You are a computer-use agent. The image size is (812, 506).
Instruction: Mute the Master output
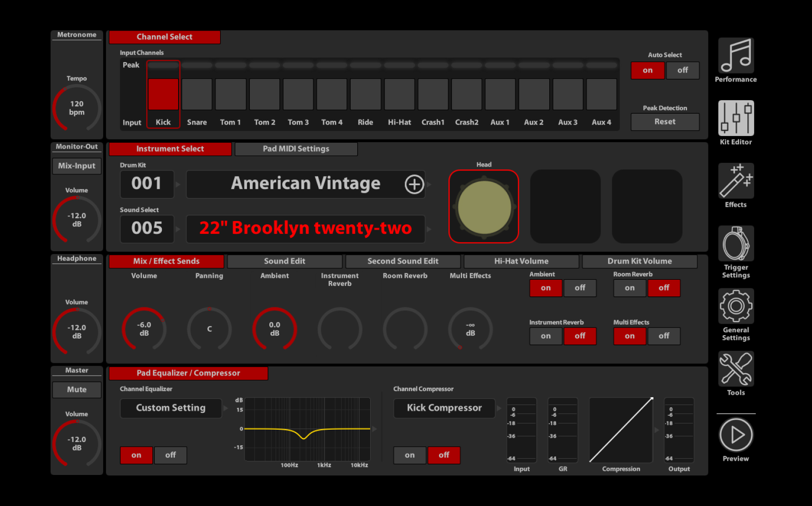[76, 390]
